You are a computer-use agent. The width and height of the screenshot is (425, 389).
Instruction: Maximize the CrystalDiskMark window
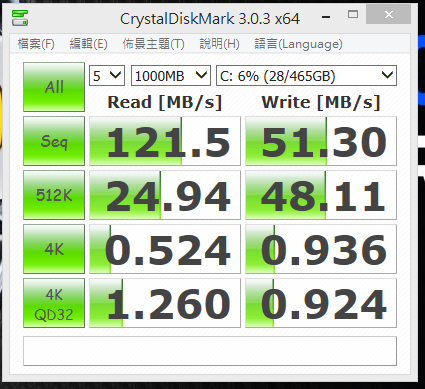(x=353, y=15)
